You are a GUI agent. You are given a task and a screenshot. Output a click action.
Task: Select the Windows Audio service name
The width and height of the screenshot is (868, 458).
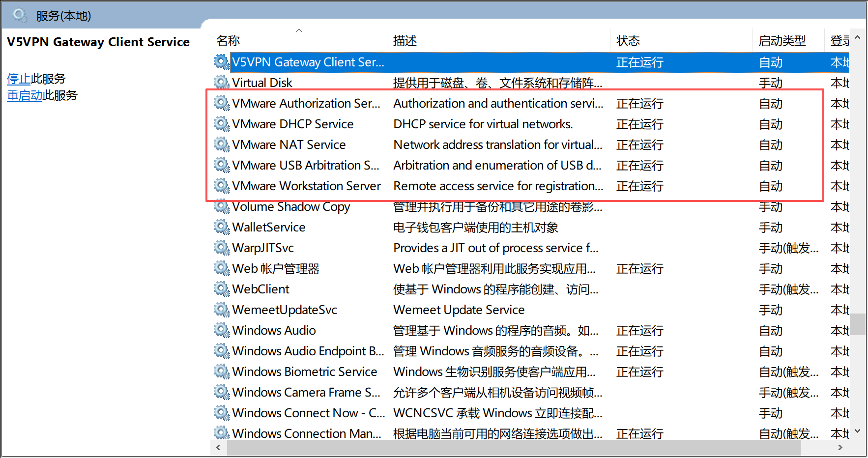pyautogui.click(x=274, y=330)
